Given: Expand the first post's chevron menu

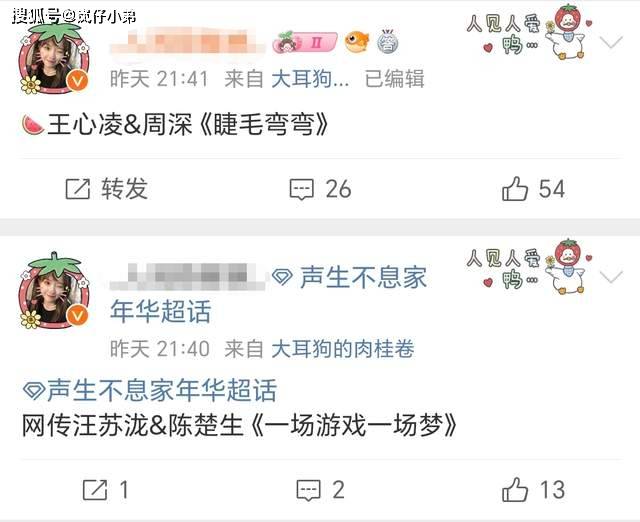Looking at the screenshot, I should point(611,42).
